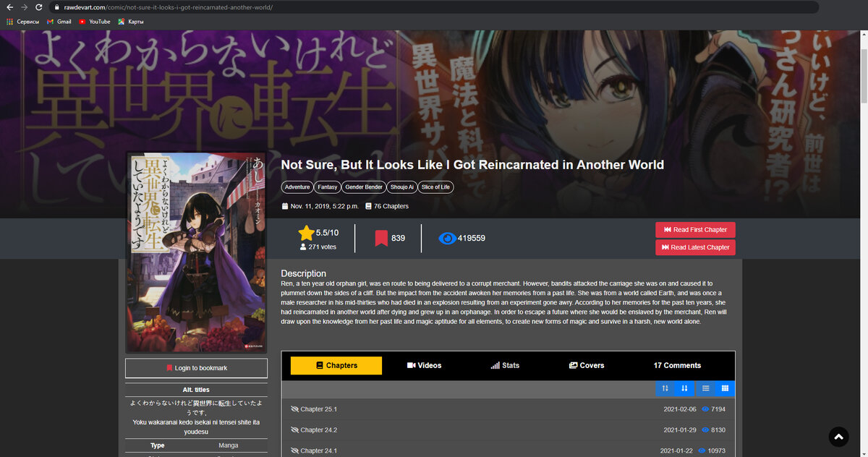868x457 pixels.
Task: Open the Карты maps bookmark
Action: tap(130, 22)
